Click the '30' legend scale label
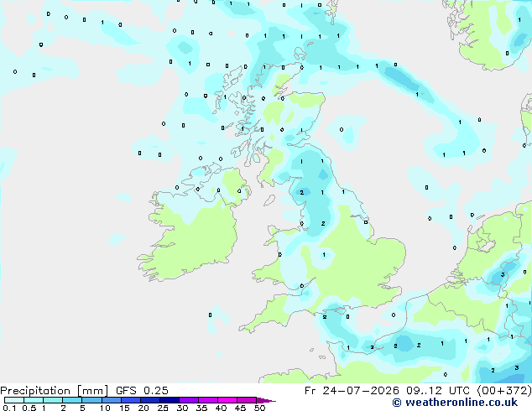The height and width of the screenshot is (411, 532). coord(182,408)
